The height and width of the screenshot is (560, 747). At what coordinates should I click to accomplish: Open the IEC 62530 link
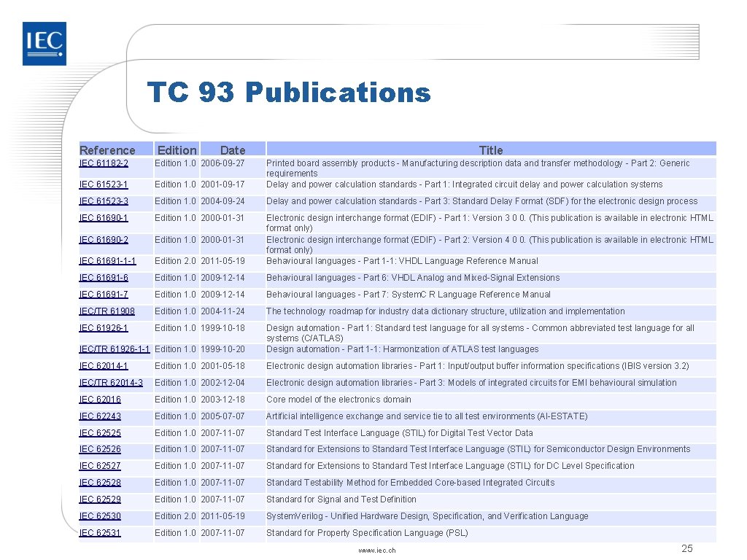(x=100, y=517)
